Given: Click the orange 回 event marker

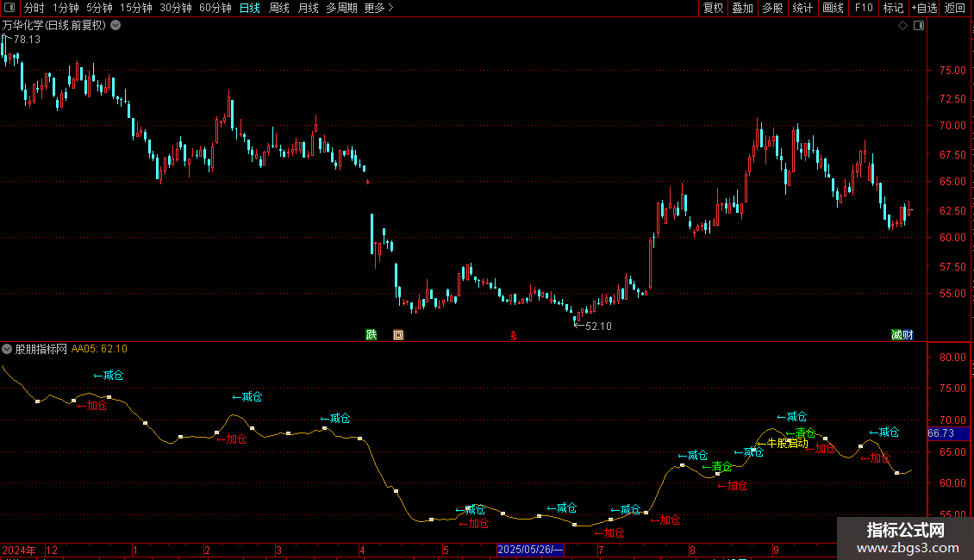Looking at the screenshot, I should pyautogui.click(x=398, y=334).
